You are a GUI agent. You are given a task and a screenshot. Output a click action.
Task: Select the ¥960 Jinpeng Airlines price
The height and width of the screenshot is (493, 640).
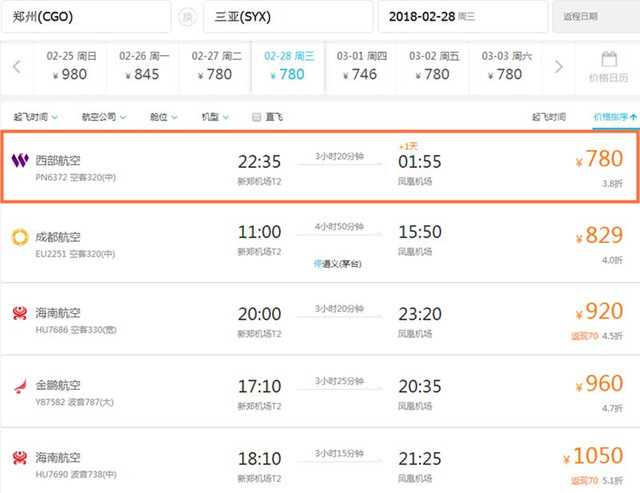coord(599,384)
